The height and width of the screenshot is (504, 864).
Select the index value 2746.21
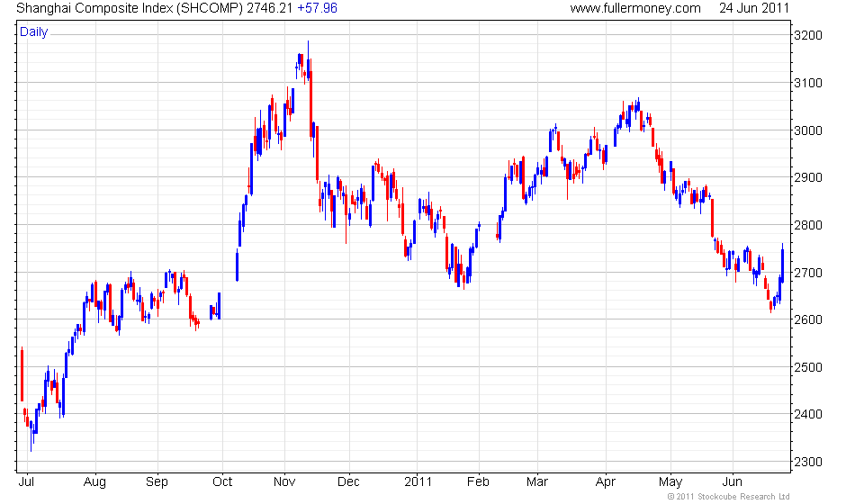tap(269, 8)
